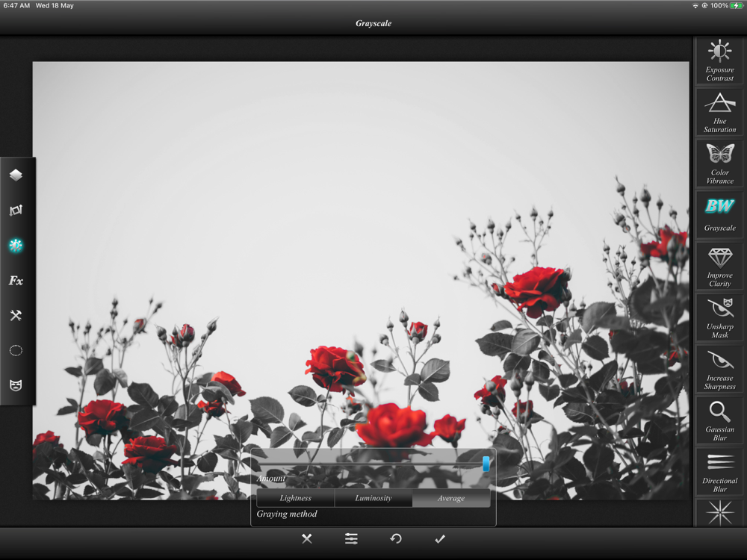The height and width of the screenshot is (560, 747).
Task: Select Improve Clarity filter
Action: 719,267
